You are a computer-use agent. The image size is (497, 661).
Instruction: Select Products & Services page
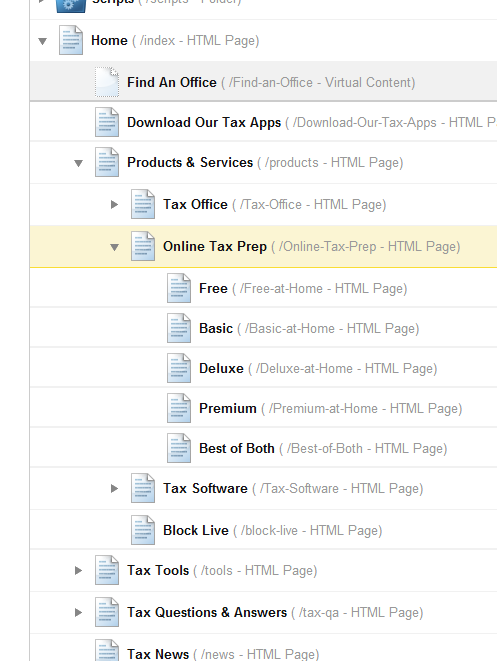[x=190, y=162]
